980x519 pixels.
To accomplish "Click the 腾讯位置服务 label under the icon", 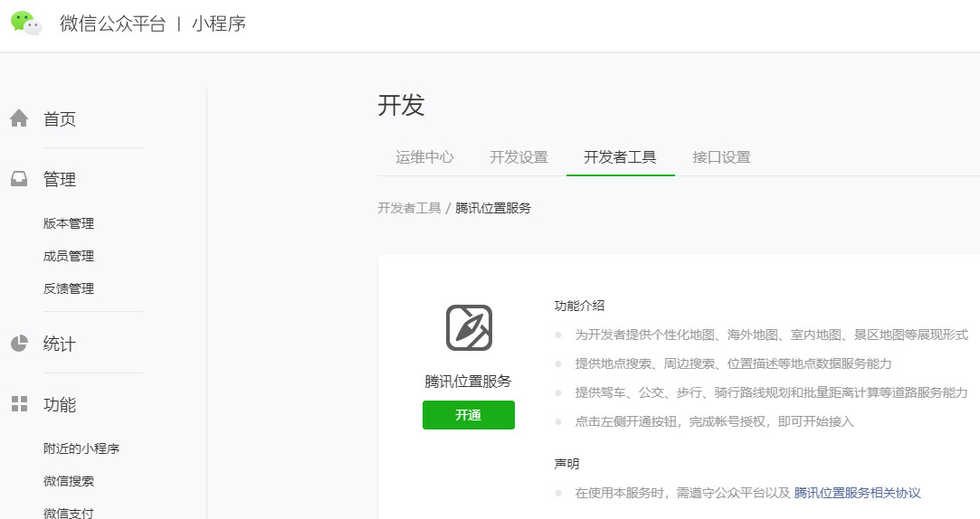I will [x=468, y=381].
